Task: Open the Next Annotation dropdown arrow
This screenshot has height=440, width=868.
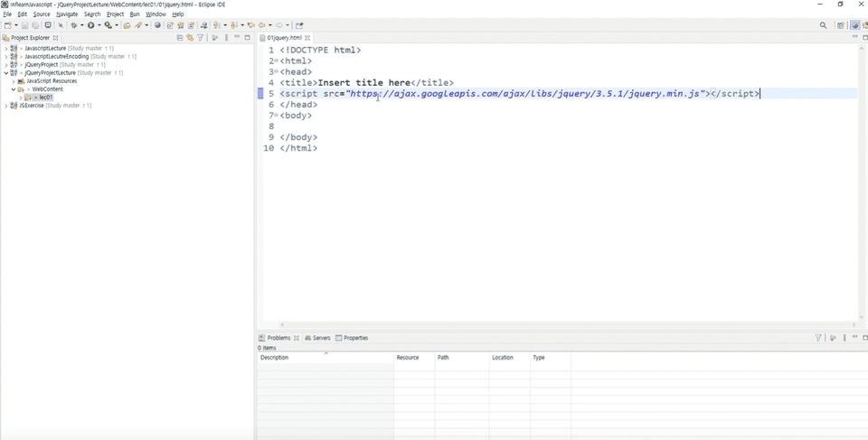Action: click(225, 25)
